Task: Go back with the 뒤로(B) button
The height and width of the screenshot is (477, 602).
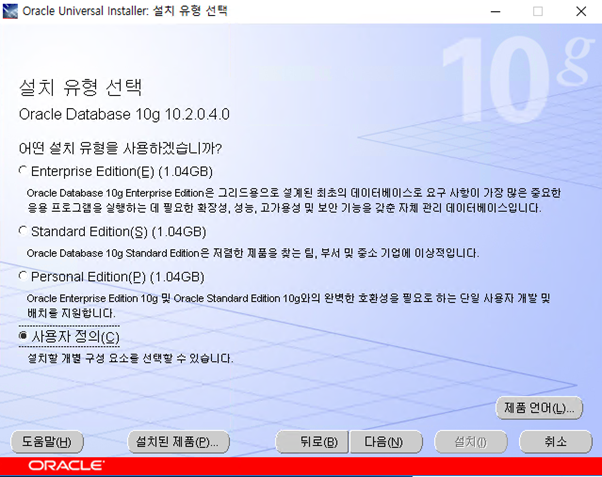Action: click(x=312, y=442)
